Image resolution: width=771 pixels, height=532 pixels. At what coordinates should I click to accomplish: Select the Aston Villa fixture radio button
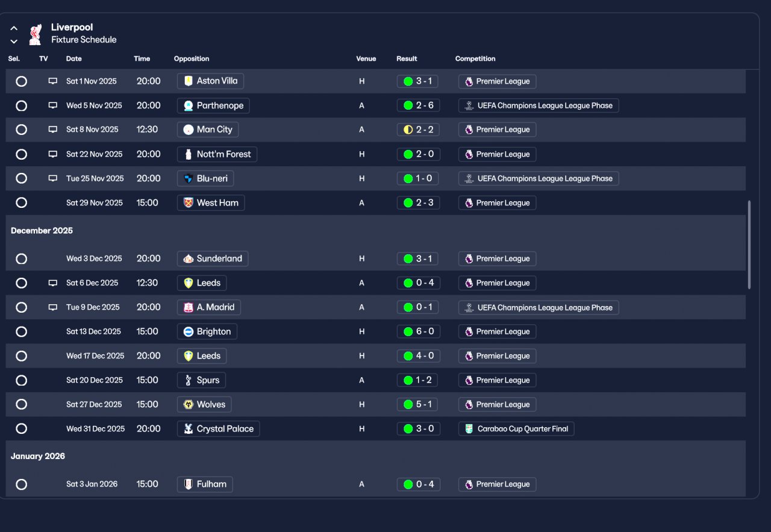(x=21, y=81)
